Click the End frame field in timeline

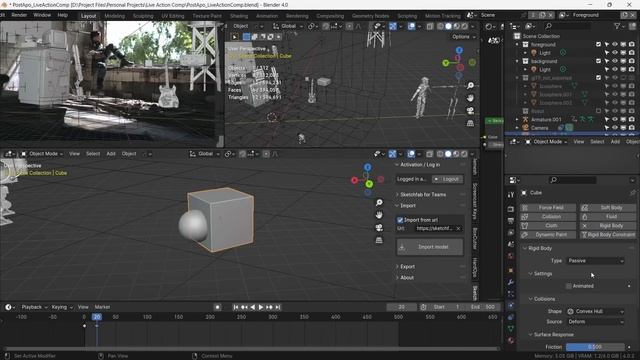[484, 307]
